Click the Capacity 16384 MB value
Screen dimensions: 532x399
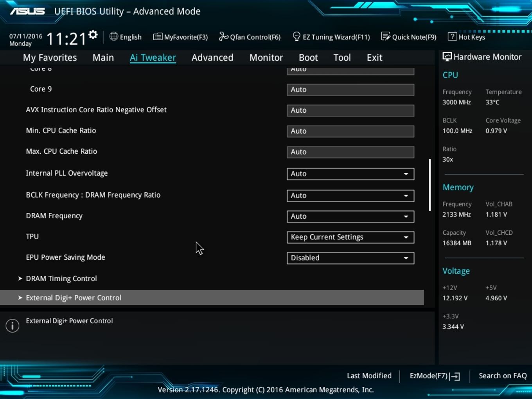pos(457,243)
